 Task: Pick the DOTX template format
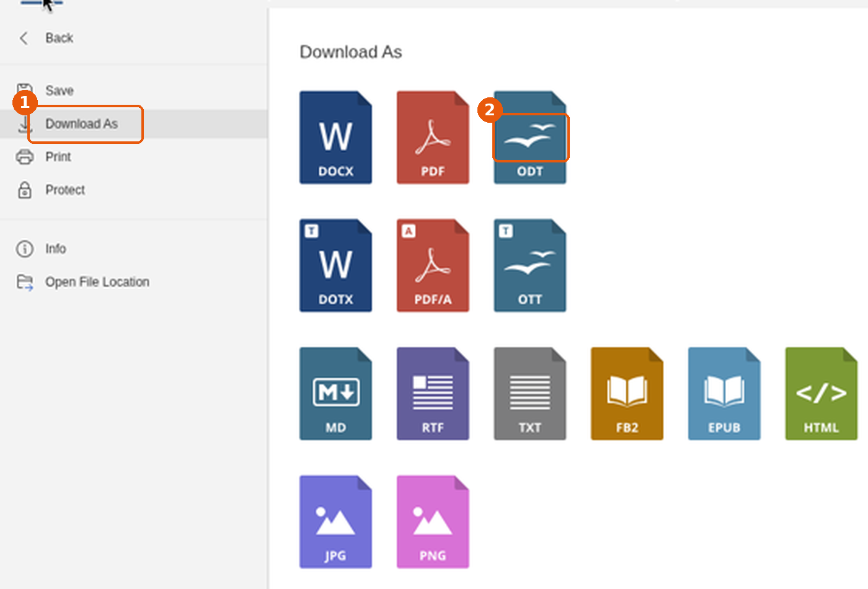335,265
